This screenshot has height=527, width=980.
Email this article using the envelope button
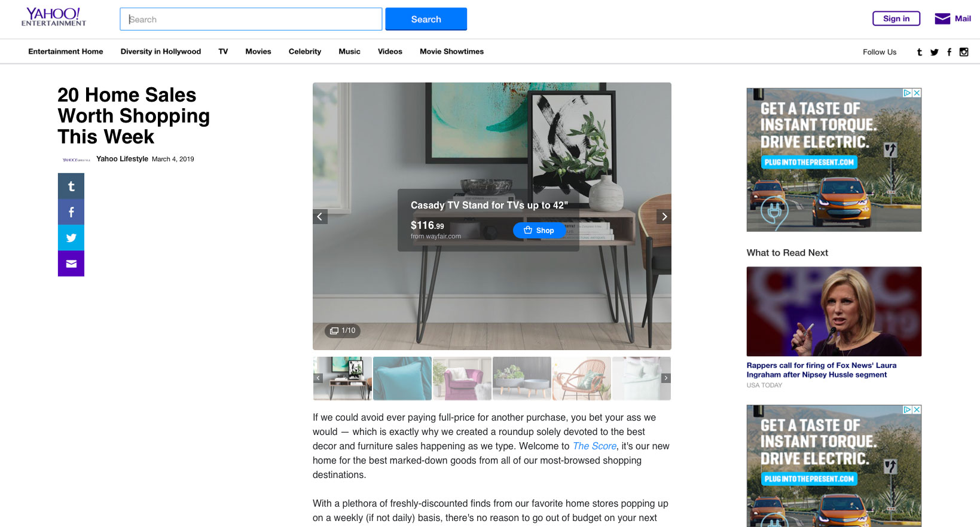pos(71,263)
